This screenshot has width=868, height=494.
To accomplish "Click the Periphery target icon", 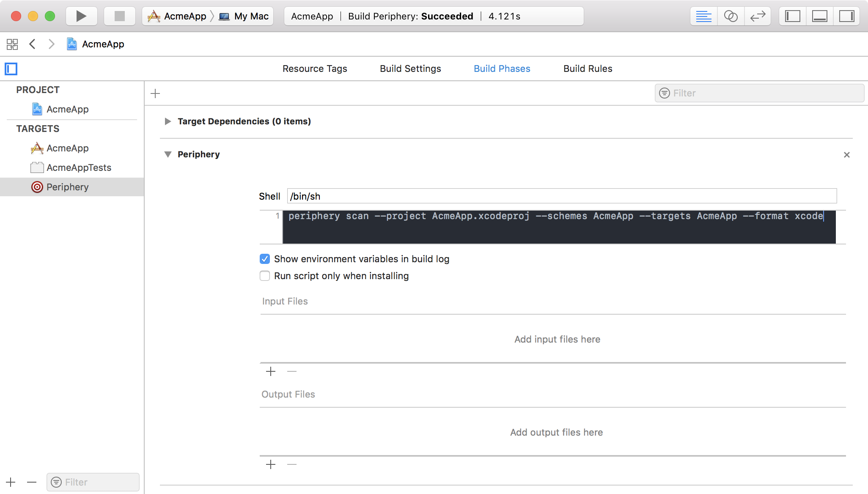I will (x=37, y=187).
